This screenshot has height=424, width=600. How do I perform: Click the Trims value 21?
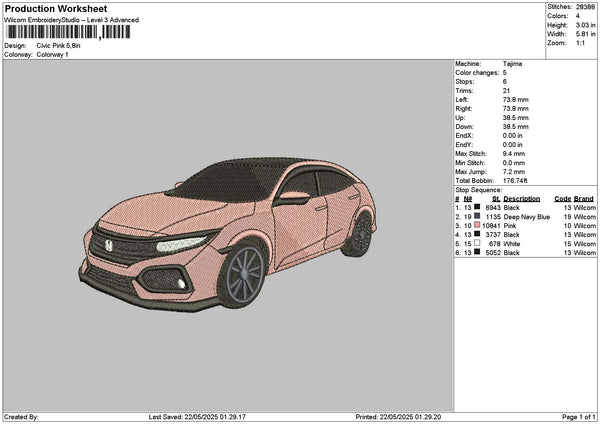pyautogui.click(x=506, y=91)
